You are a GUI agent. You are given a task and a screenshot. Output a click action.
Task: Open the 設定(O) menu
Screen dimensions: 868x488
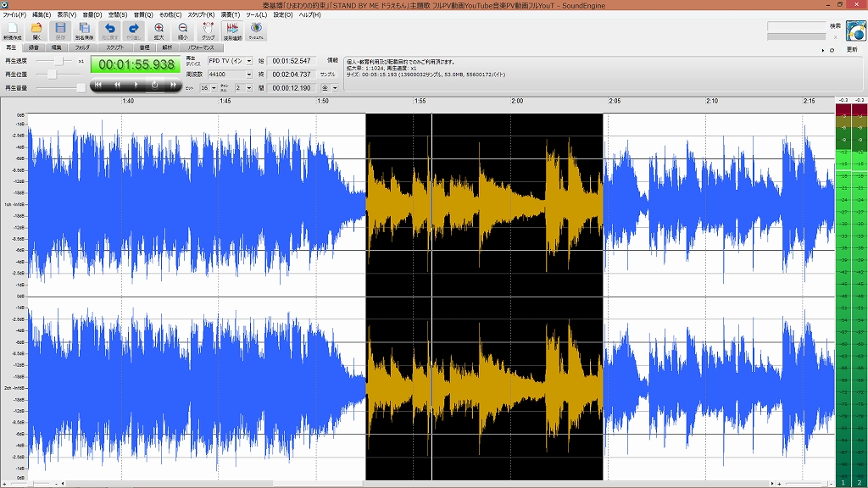click(283, 15)
